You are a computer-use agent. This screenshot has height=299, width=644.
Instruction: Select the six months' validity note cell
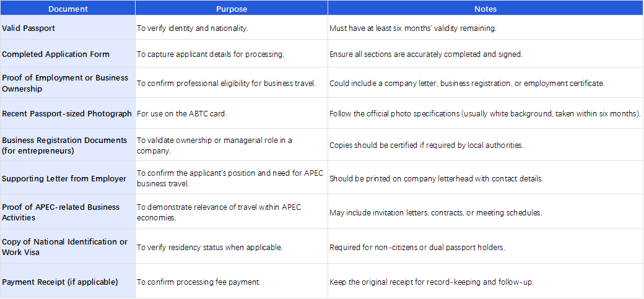click(485, 28)
